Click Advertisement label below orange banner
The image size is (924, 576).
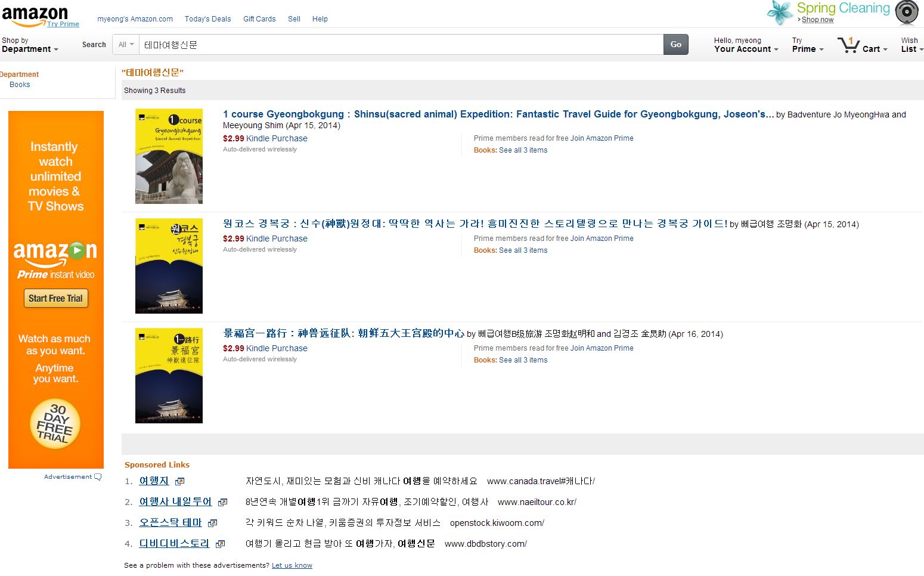(x=68, y=477)
